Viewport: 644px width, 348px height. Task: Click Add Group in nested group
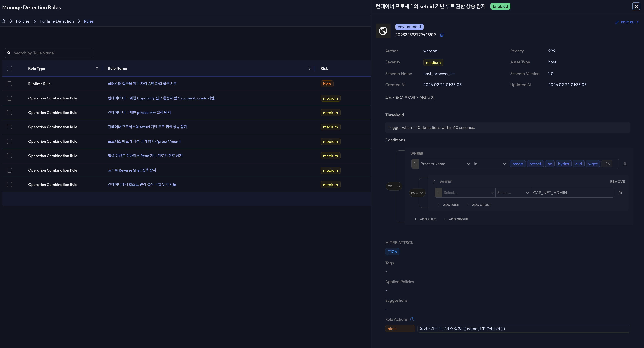[x=479, y=205]
